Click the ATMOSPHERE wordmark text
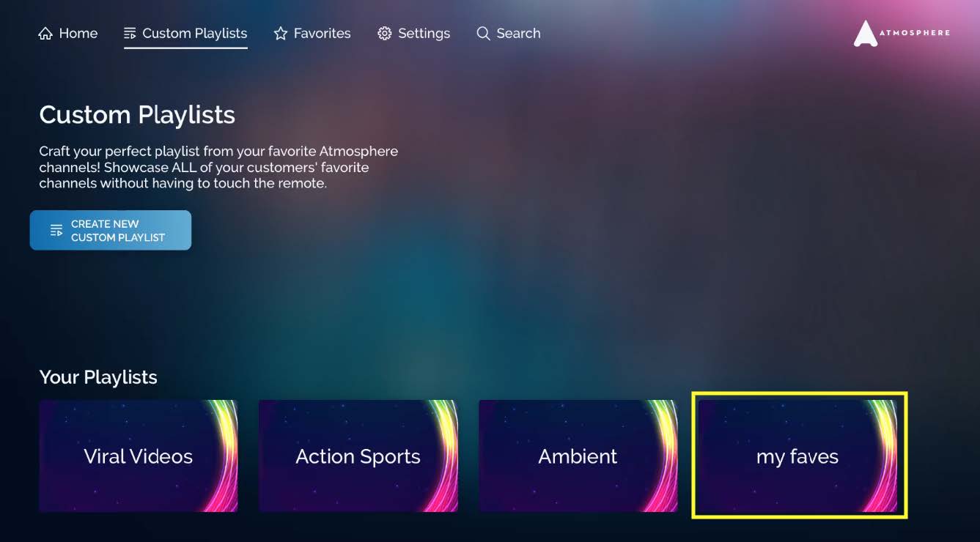980x542 pixels. click(916, 33)
